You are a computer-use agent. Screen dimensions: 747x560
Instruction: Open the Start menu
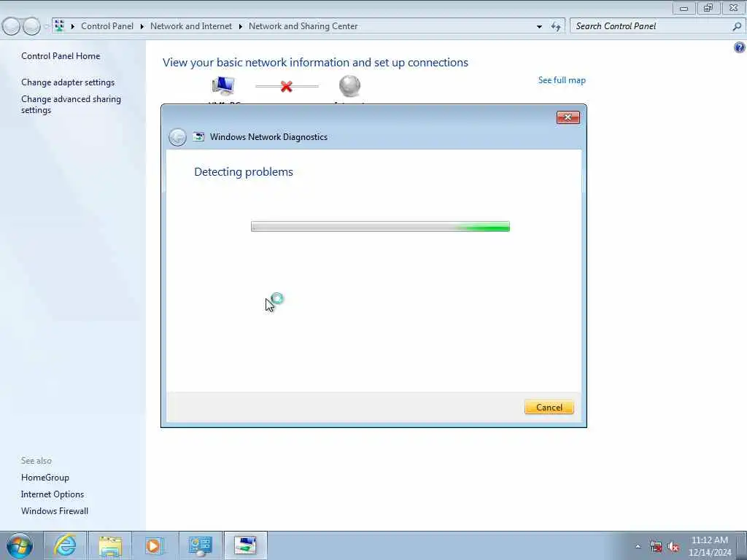tap(20, 545)
